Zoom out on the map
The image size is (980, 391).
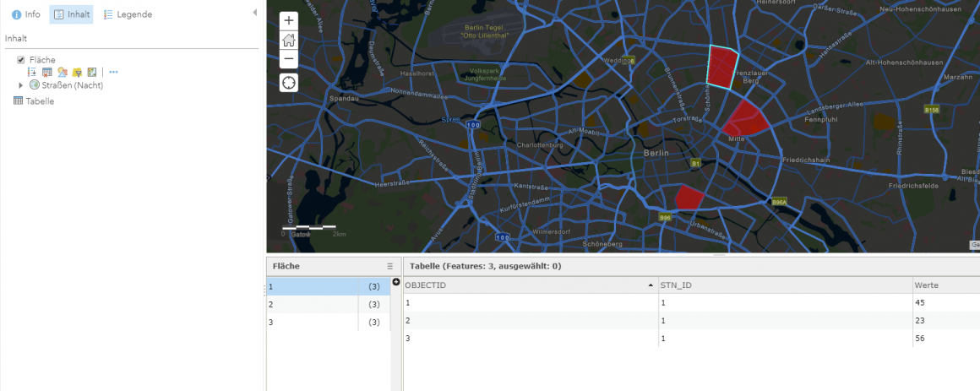[x=289, y=59]
